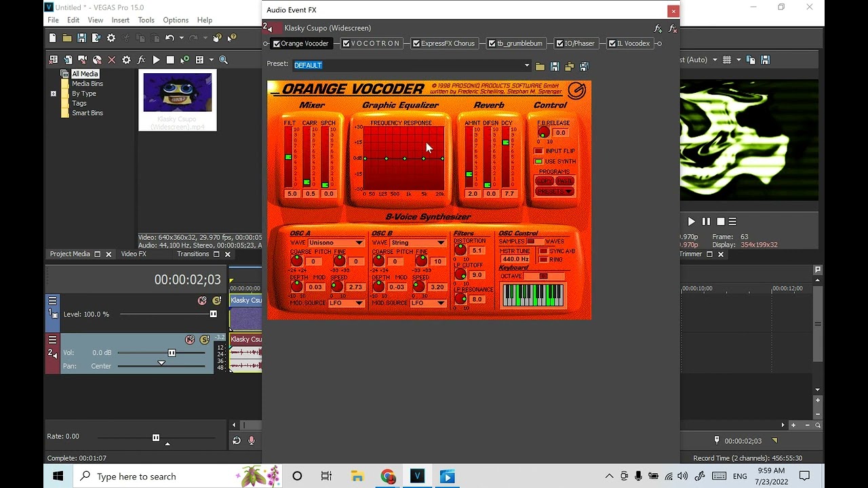Click the Record microphone icon in the timeline
This screenshot has height=488, width=868.
point(252,441)
